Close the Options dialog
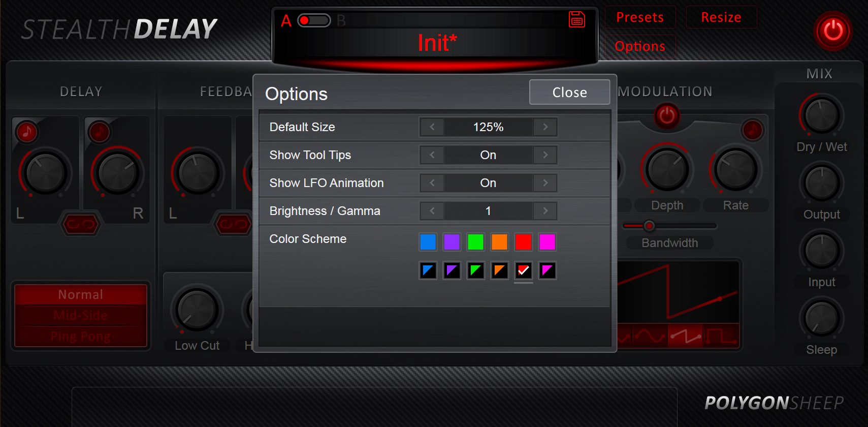The height and width of the screenshot is (427, 868). tap(569, 92)
